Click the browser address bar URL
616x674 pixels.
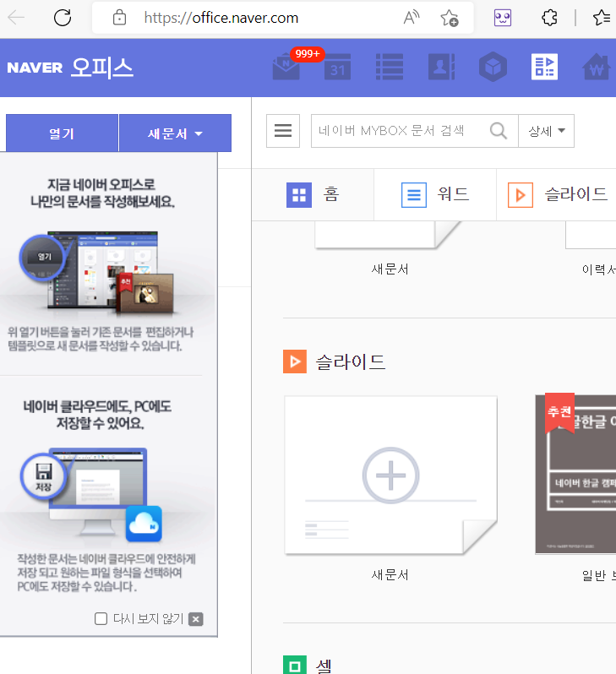point(221,18)
